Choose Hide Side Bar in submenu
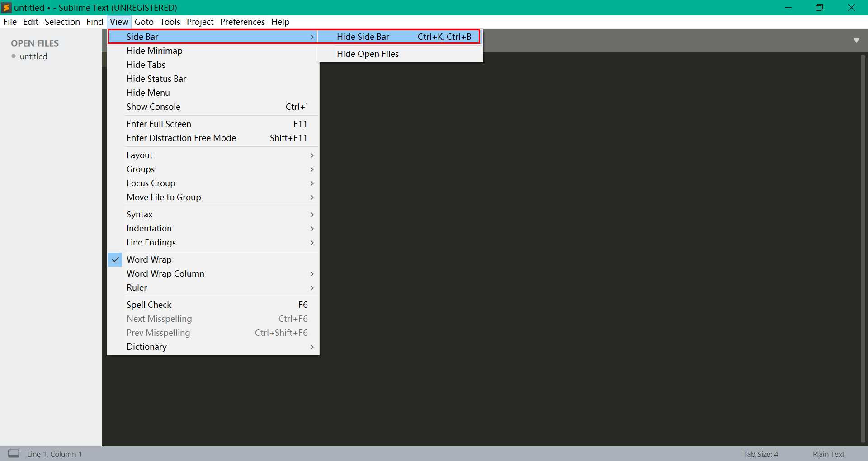Screen dimensions: 868x461 (400, 37)
